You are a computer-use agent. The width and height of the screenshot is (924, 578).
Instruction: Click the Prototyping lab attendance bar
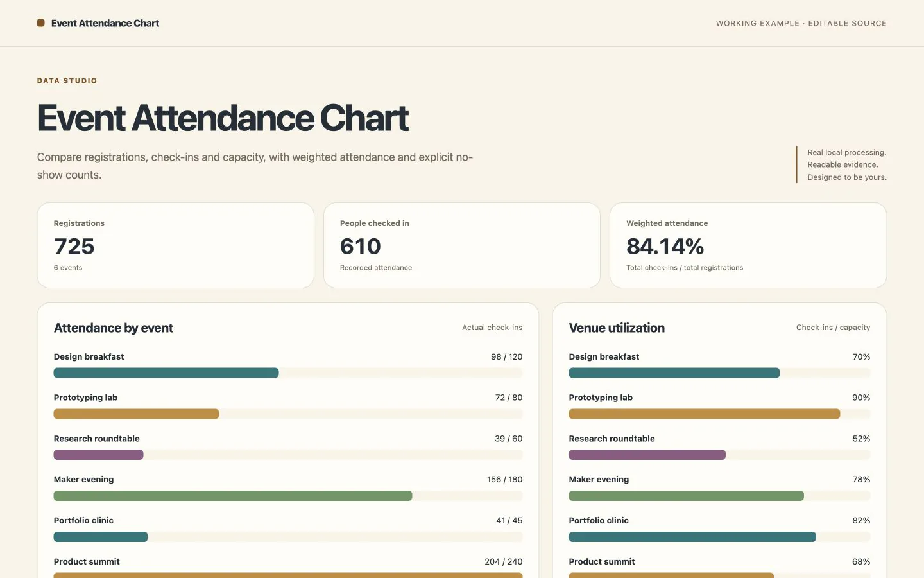pyautogui.click(x=137, y=414)
